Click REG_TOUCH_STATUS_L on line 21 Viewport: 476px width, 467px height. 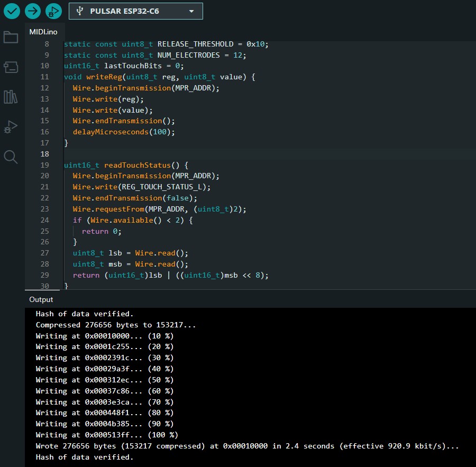162,187
